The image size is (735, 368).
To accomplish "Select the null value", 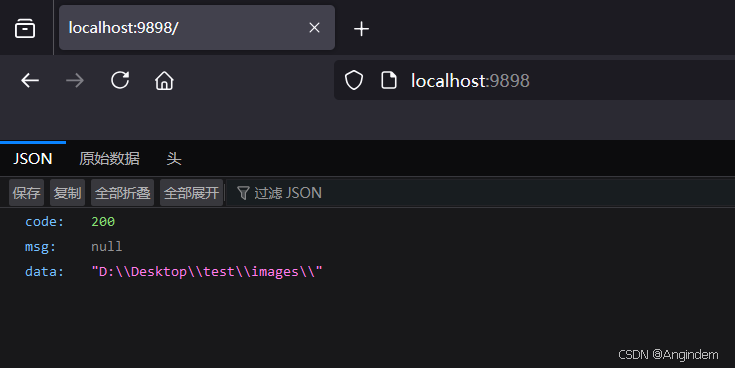I will coord(106,246).
